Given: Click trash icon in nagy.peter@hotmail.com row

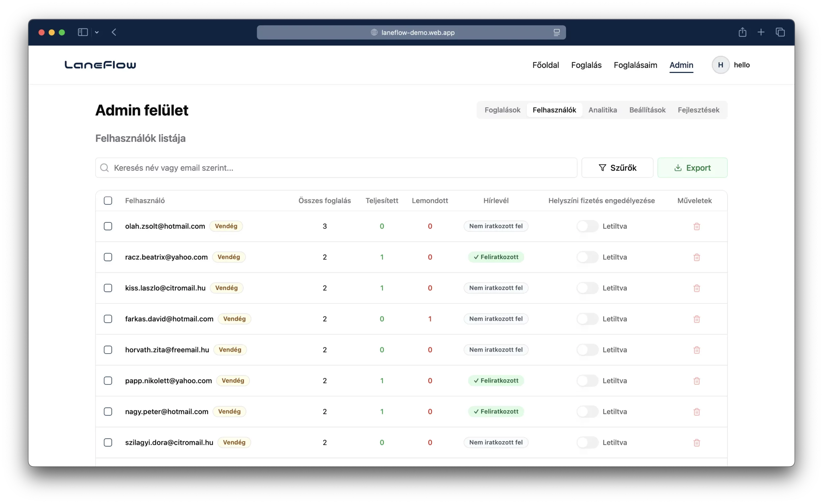Looking at the screenshot, I should [x=696, y=412].
